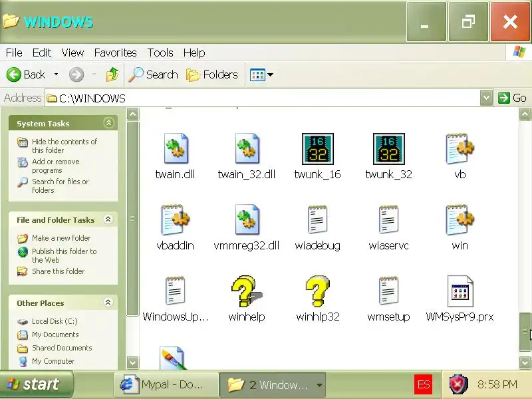Click the task pane scroll up arrow

click(x=132, y=114)
